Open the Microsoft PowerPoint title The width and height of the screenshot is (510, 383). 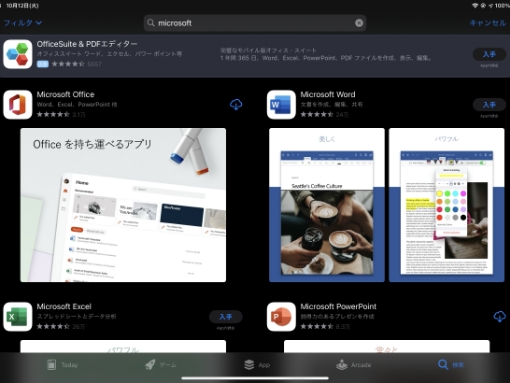(x=338, y=306)
